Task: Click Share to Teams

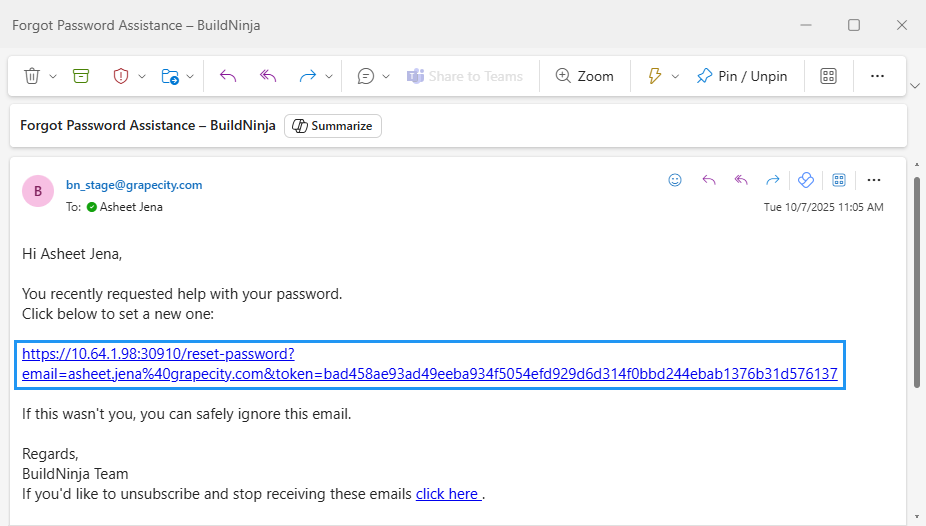Action: click(465, 76)
